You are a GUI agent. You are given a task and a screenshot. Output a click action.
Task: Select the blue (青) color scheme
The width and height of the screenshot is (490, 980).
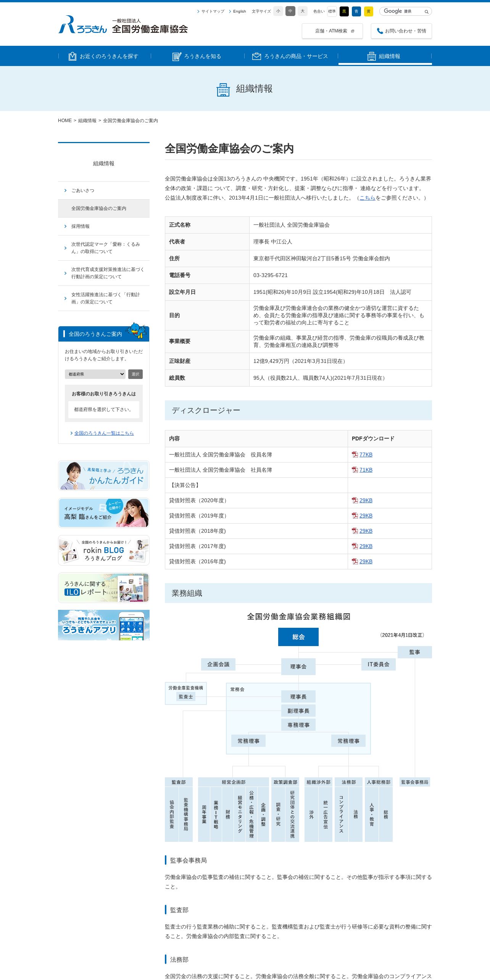[x=356, y=11]
